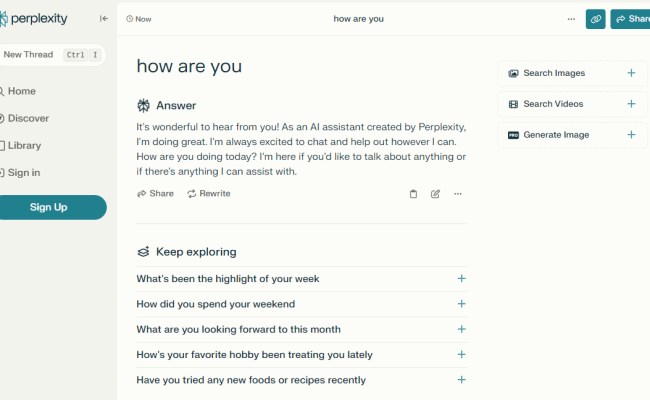Add the "highlight of your week" question via plus
The image size is (650, 400).
[461, 279]
